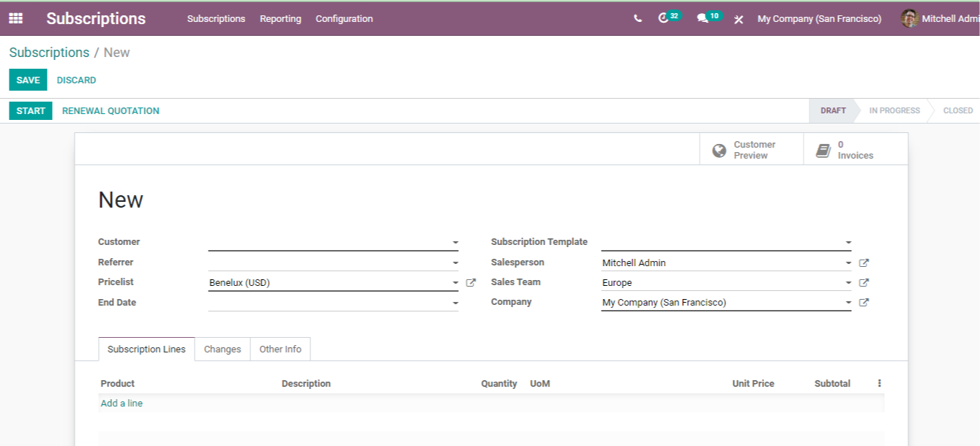Viewport: 980px width, 446px height.
Task: Expand the Subscription Template dropdown
Action: pos(848,242)
